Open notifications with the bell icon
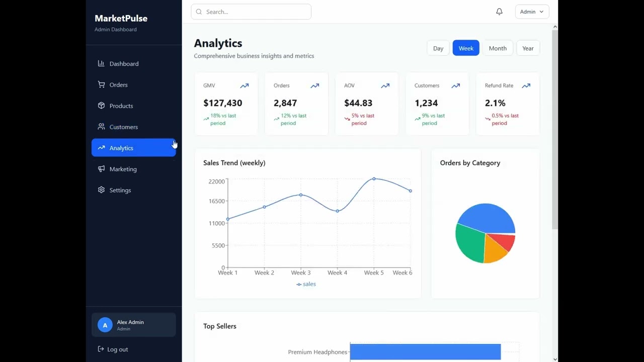 tap(499, 12)
